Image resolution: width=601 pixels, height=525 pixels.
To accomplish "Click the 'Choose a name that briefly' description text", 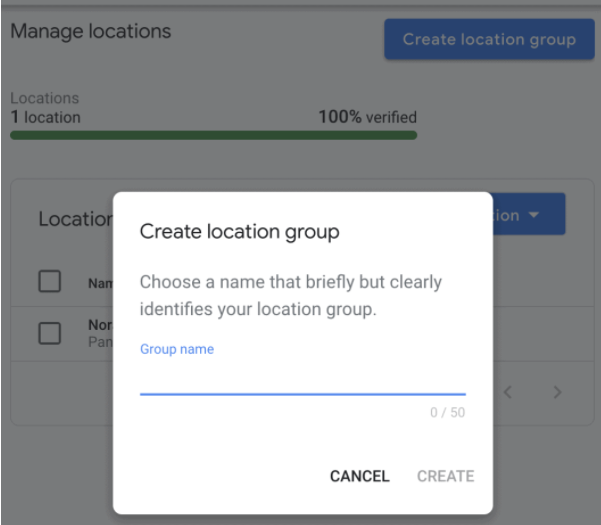I will click(291, 295).
